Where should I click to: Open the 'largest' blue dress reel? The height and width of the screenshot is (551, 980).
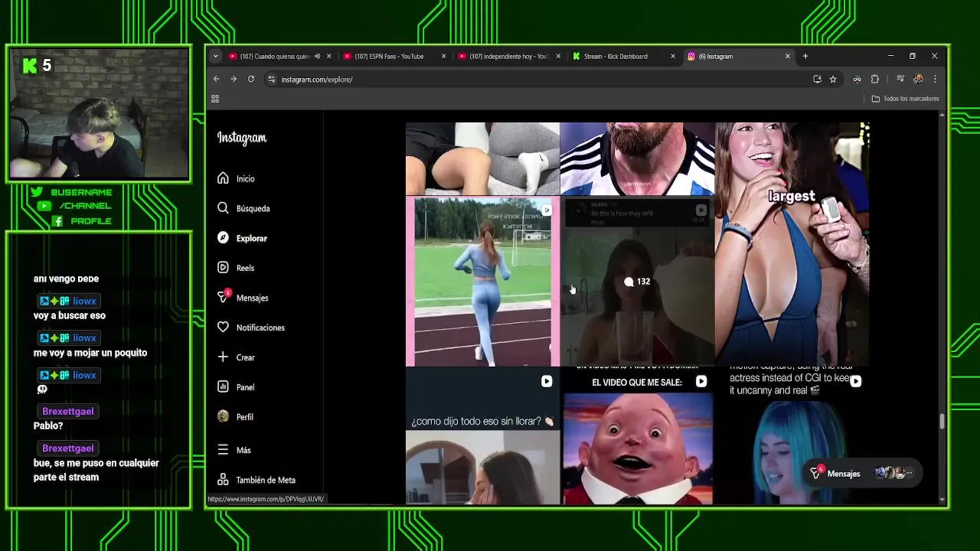coord(792,243)
